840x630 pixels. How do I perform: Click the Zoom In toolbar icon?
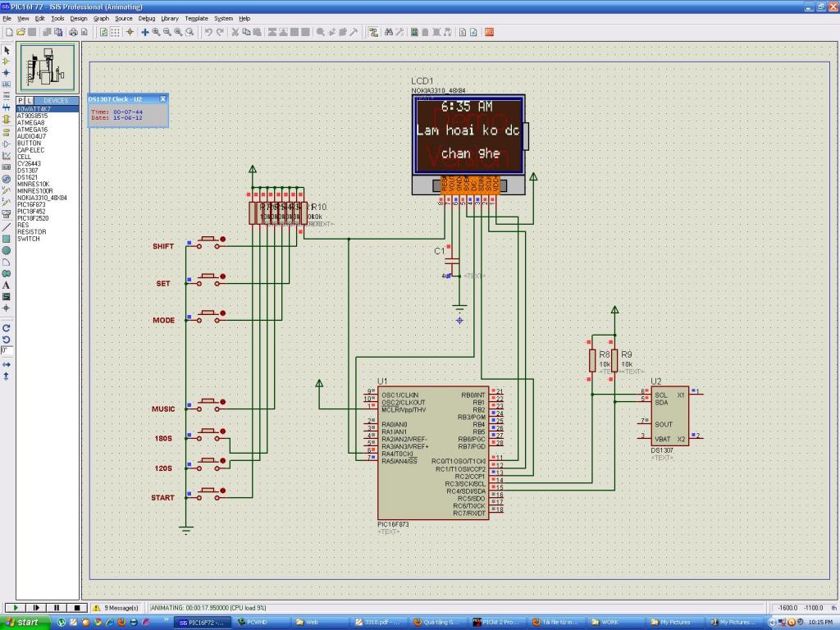[x=156, y=32]
